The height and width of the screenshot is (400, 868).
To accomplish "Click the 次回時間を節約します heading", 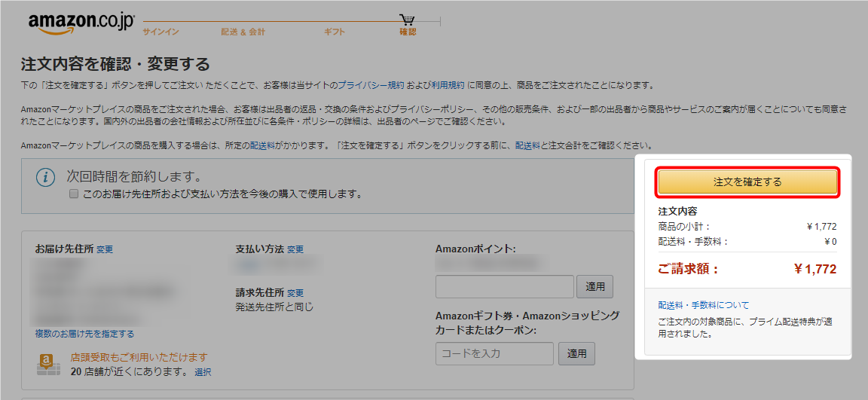I will pyautogui.click(x=133, y=176).
